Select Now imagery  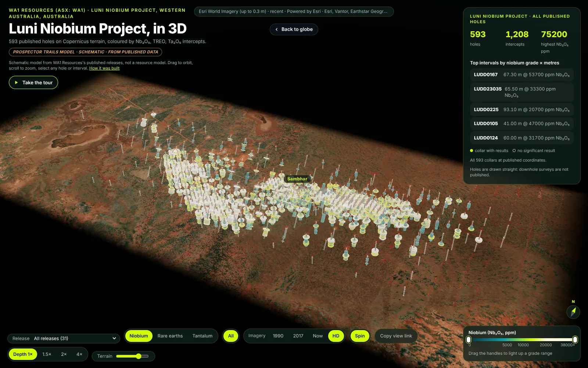coord(318,336)
